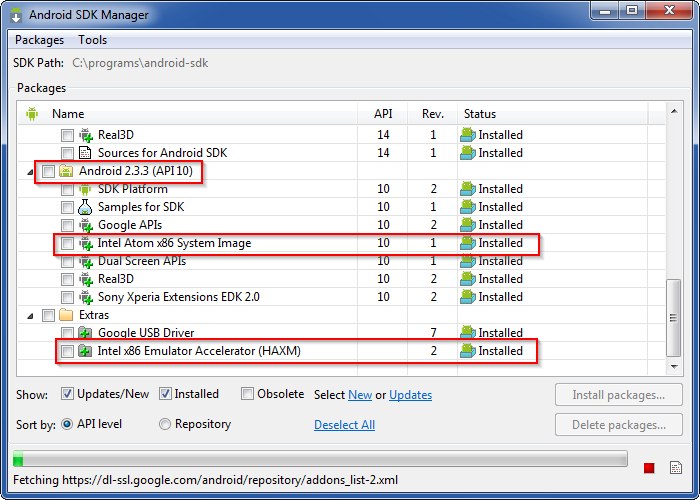Click the Rev. column header
Image resolution: width=700 pixels, height=500 pixels.
(x=433, y=114)
